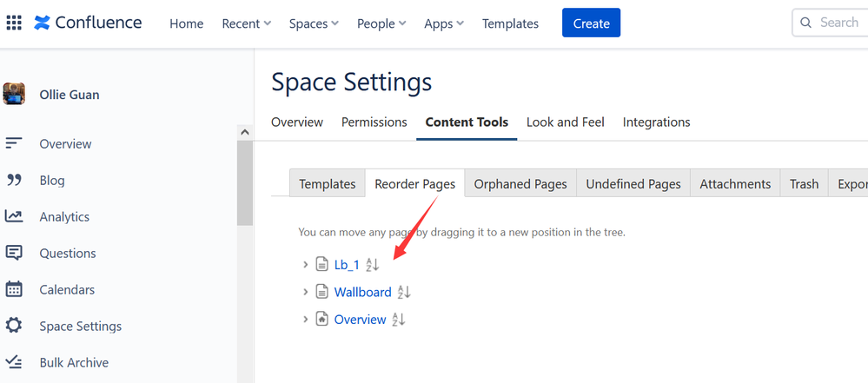Viewport: 868px width, 383px height.
Task: Open the Attachments sub-tab
Action: [x=735, y=184]
